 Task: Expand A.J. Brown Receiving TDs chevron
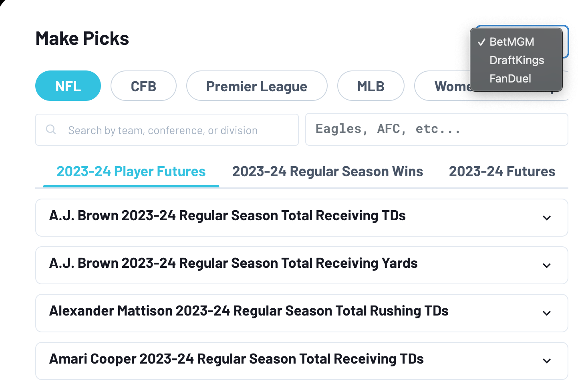coord(547,218)
